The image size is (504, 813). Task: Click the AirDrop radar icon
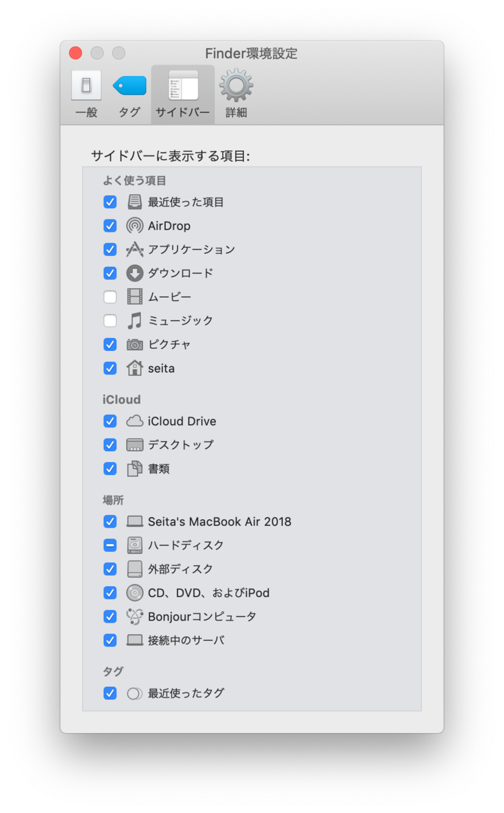click(135, 226)
